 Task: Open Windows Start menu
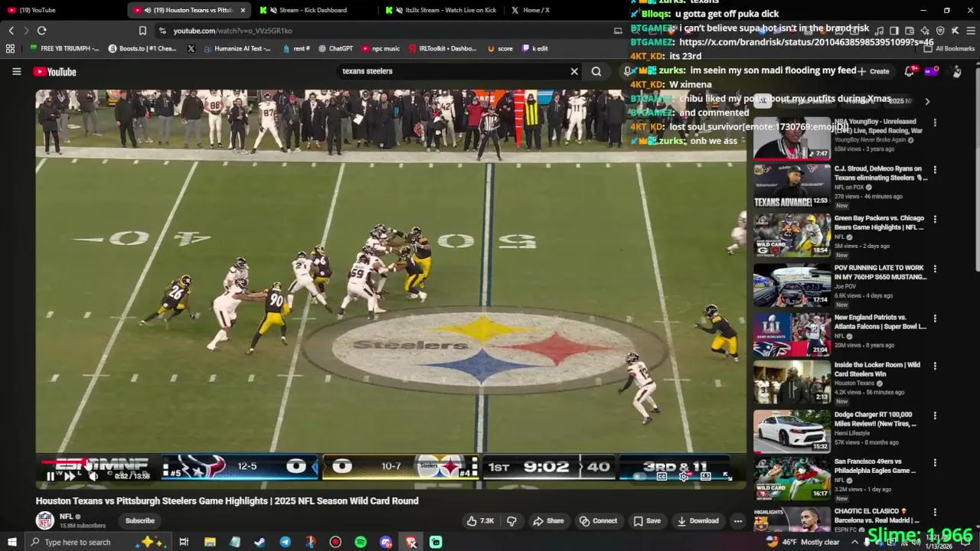point(11,542)
